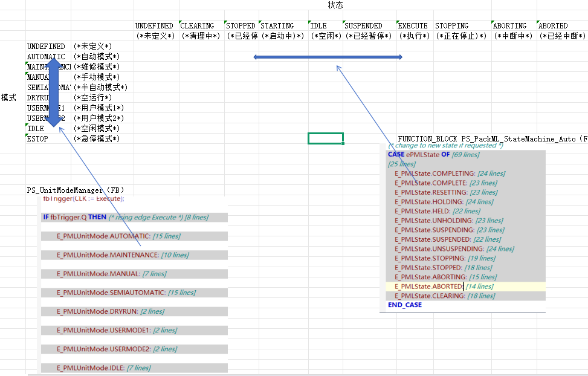Select the (*手动模式*) cell
This screenshot has width=588, height=376.
102,77
